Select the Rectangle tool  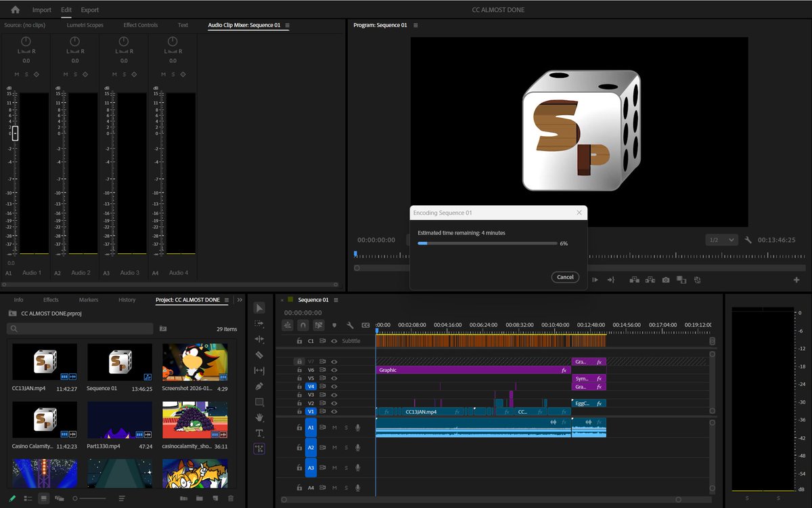point(259,402)
